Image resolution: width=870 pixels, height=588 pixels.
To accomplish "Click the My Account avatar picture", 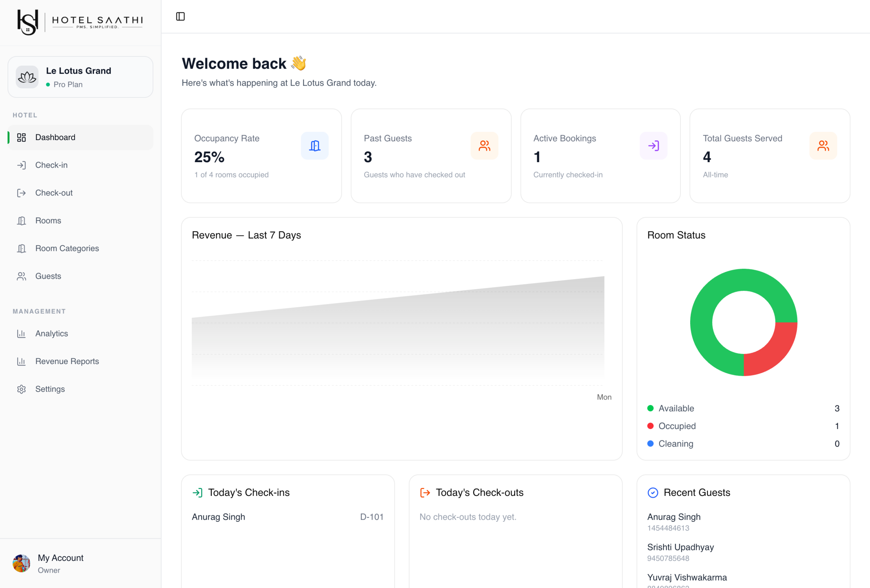I will click(21, 563).
